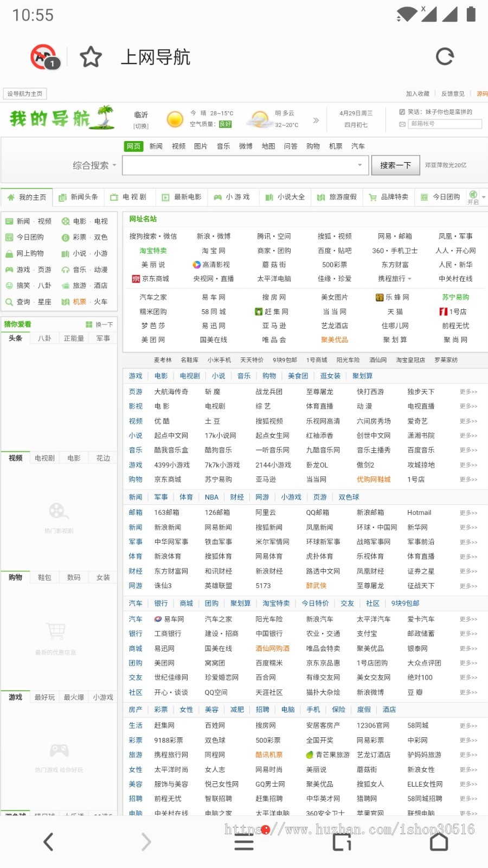Screen dimensions: 488x868
Task: Click the headphone icon beside 音乐
Action: 66,270
